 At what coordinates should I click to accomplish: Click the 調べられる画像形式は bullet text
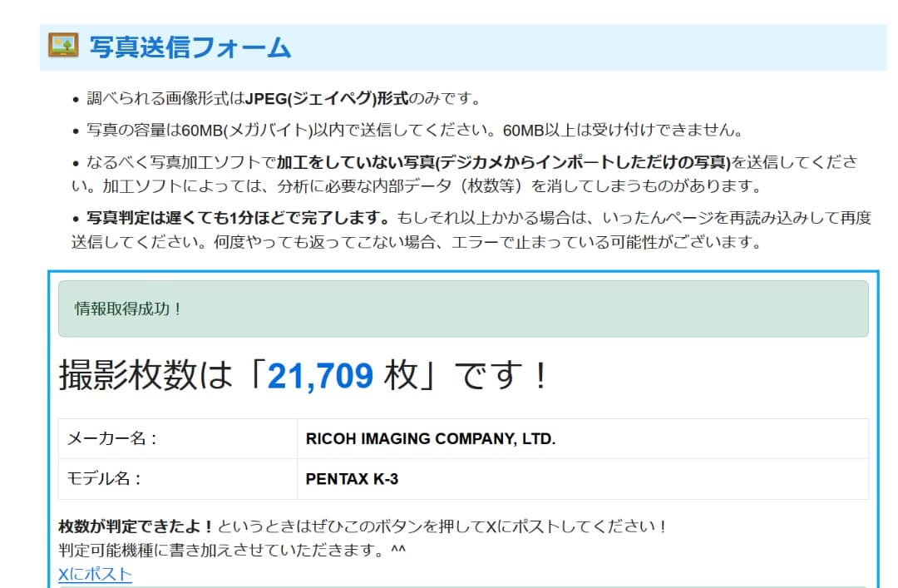pyautogui.click(x=165, y=99)
